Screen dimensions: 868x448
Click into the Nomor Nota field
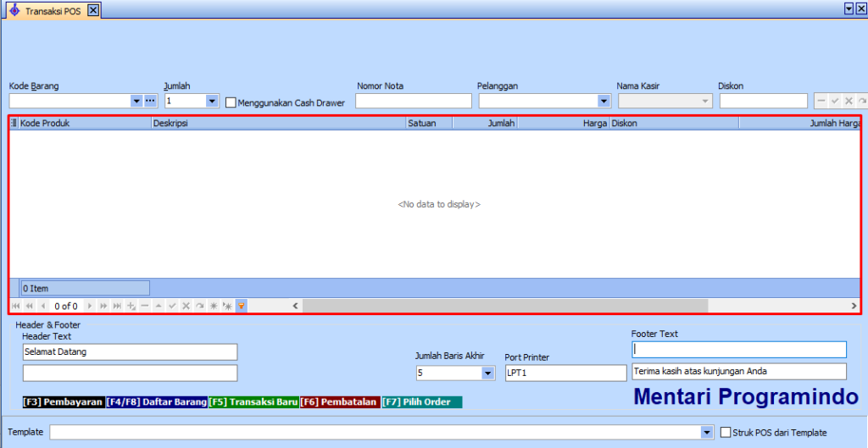[413, 101]
